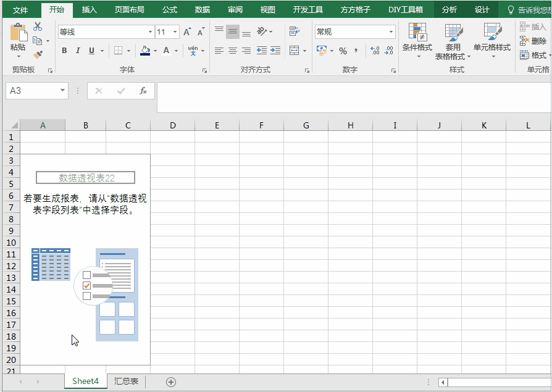This screenshot has width=552, height=392.
Task: Apply comma style number format
Action: pyautogui.click(x=356, y=51)
